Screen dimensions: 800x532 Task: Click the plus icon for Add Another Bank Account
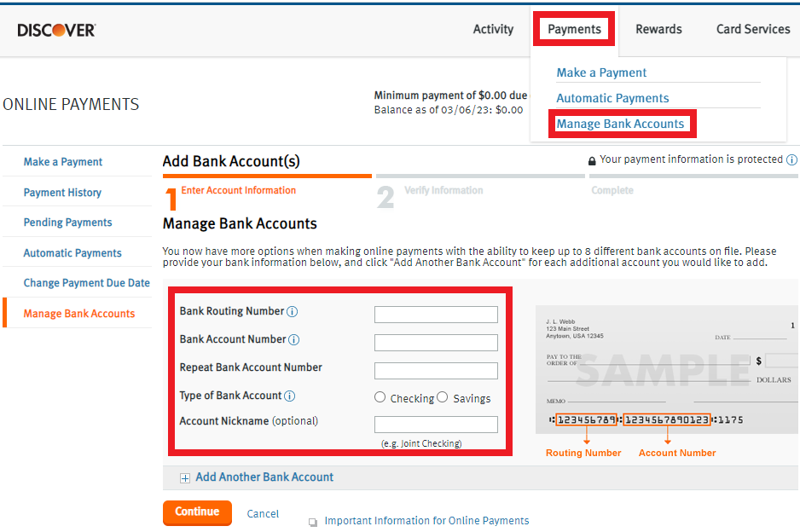point(185,478)
